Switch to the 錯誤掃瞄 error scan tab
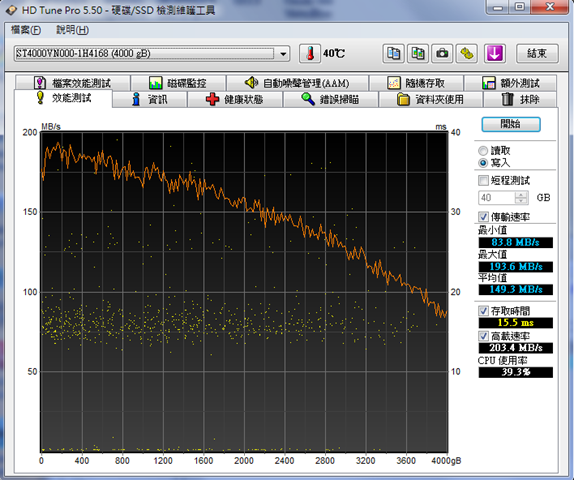 (x=331, y=99)
